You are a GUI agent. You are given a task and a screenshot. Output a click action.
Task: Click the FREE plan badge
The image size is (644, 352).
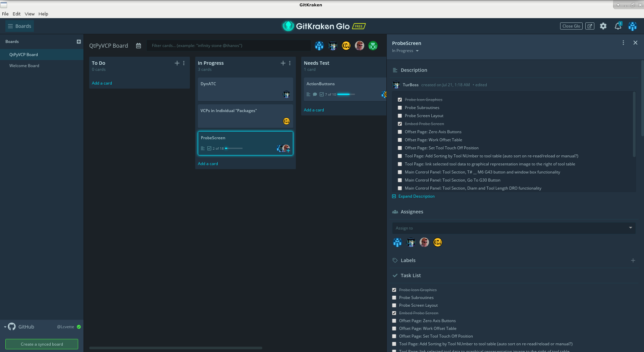point(359,26)
